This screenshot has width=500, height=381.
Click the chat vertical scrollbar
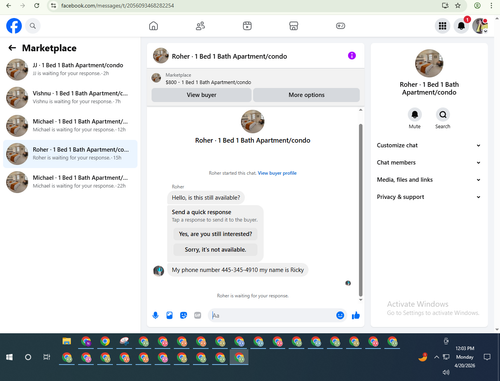[x=360, y=210]
